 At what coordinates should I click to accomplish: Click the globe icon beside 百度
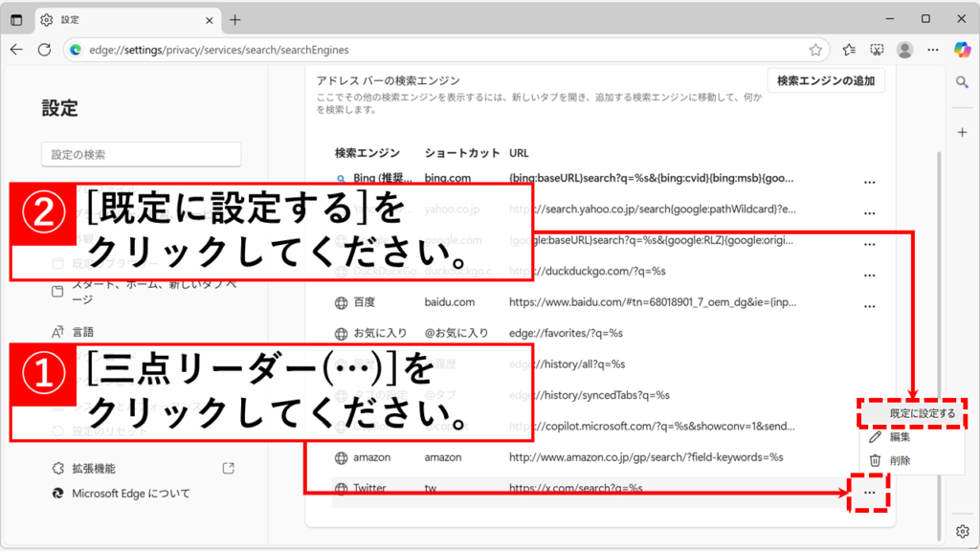(x=341, y=303)
